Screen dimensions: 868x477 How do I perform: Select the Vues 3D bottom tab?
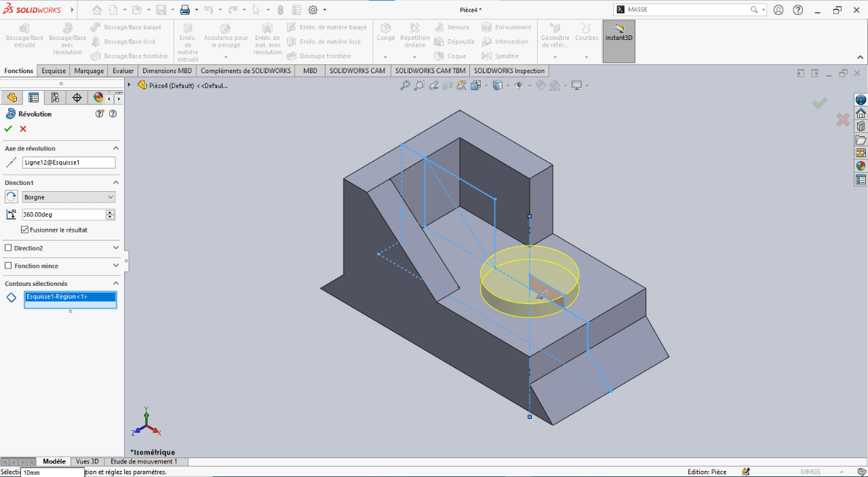(x=87, y=461)
